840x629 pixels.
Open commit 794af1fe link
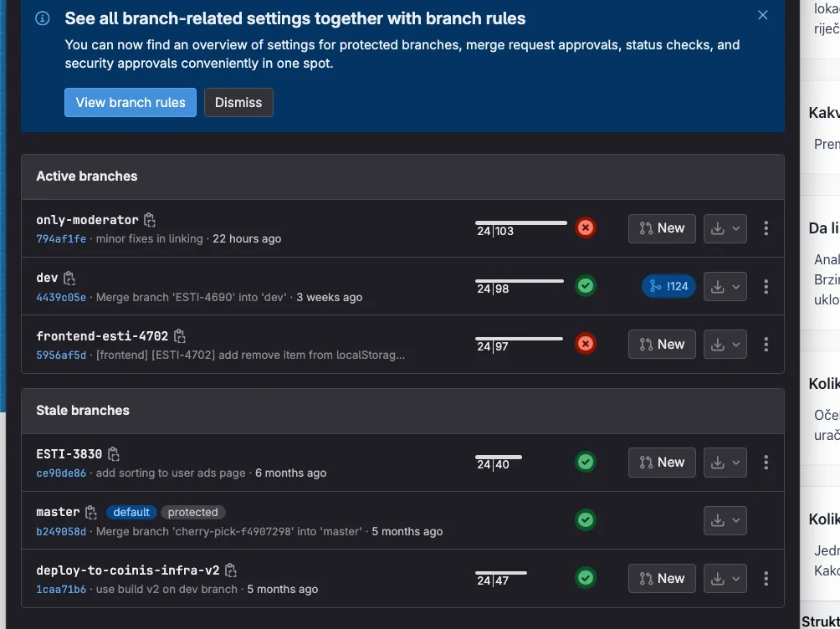61,238
